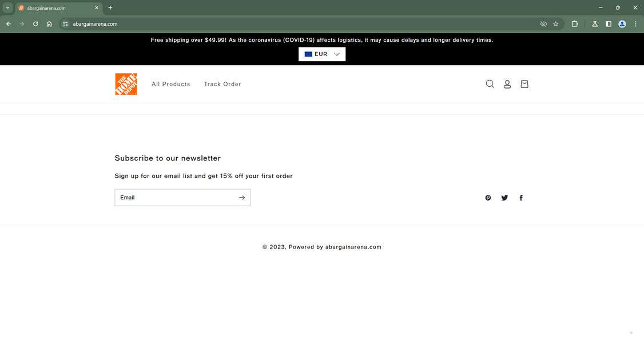Open Pinterest from the footer icons

click(488, 197)
